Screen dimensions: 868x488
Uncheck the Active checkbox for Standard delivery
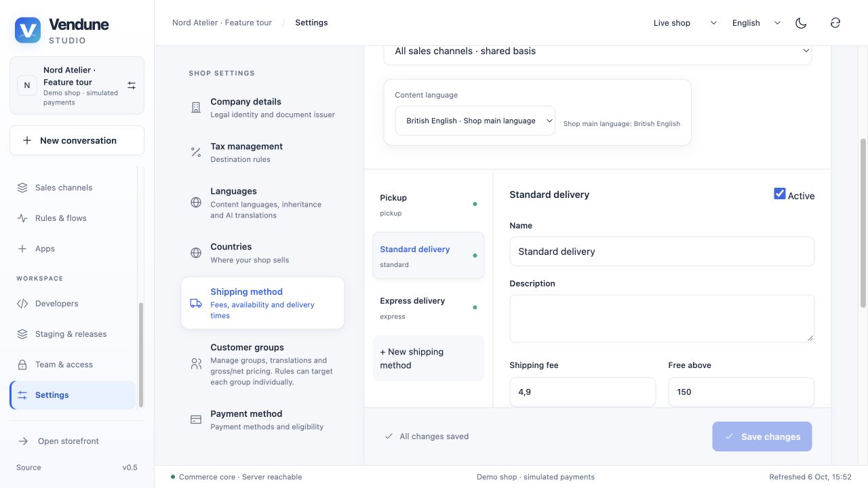pos(780,194)
